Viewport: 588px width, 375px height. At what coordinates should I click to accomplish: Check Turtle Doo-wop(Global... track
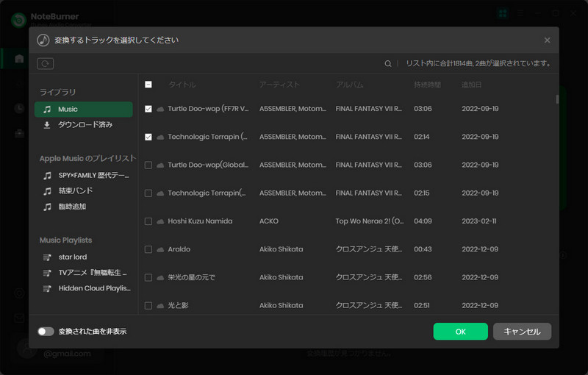(148, 165)
